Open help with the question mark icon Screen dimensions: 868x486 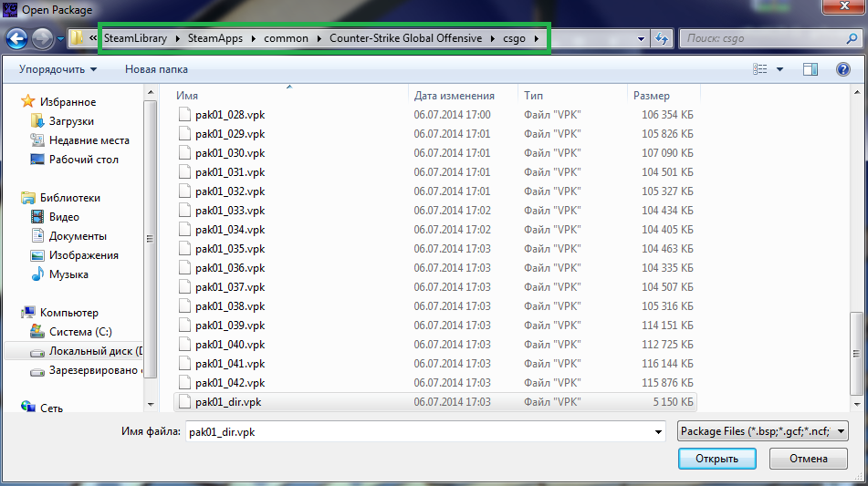843,69
